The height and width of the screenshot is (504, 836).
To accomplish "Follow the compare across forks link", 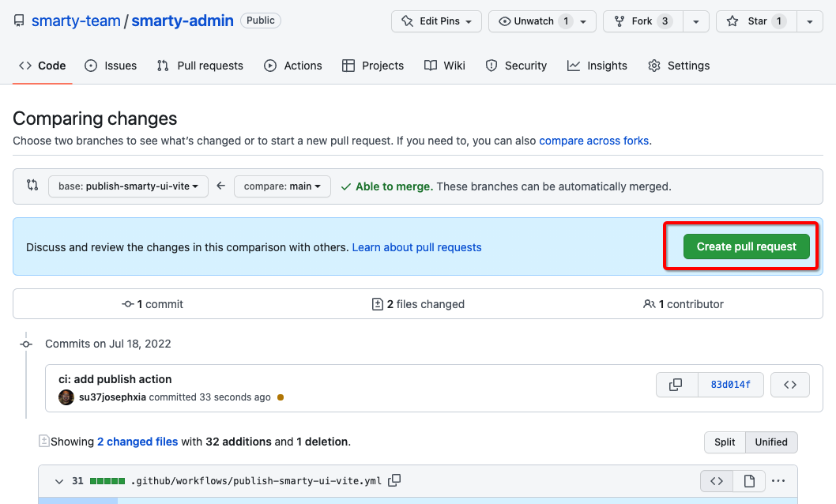I will pos(593,141).
